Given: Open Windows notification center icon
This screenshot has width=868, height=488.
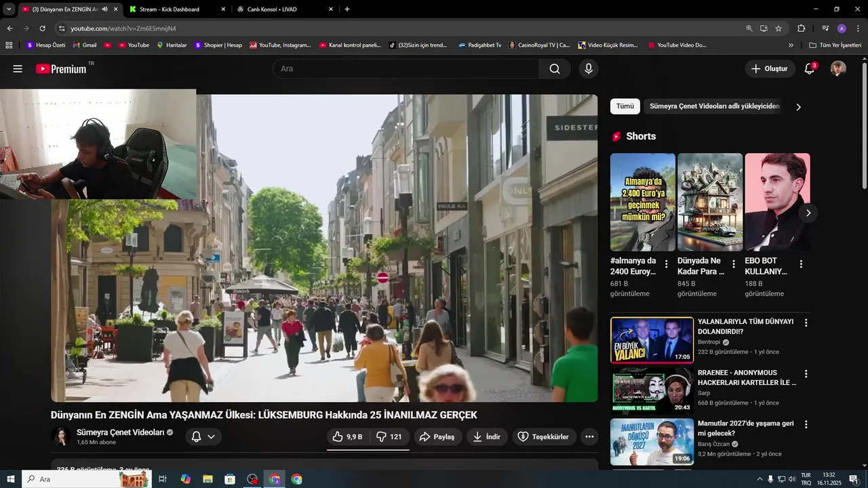Looking at the screenshot, I should click(854, 479).
